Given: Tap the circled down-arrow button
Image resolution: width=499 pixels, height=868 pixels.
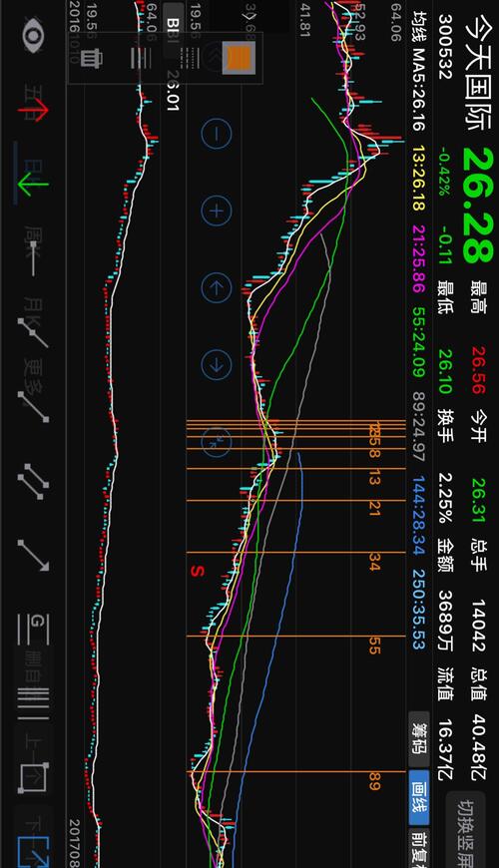Looking at the screenshot, I should 216,364.
